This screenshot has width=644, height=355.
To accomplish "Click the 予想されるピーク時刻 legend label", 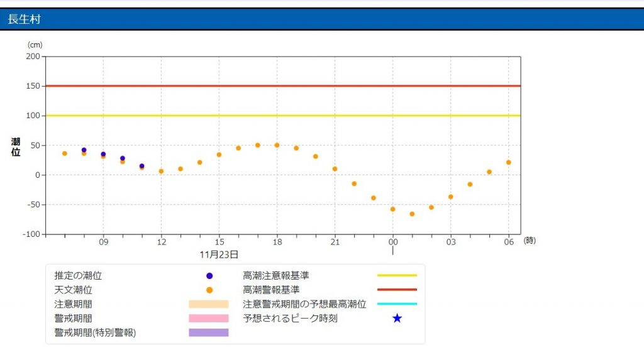I will [x=290, y=319].
